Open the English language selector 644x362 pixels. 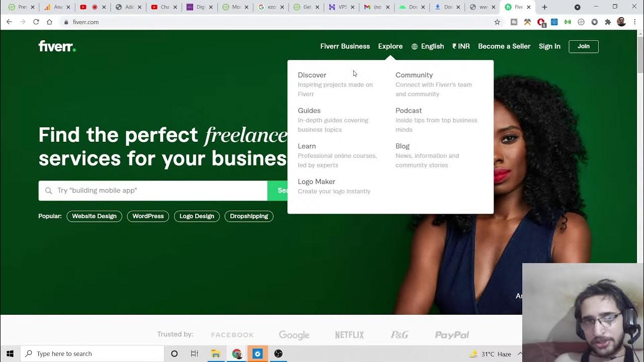[428, 46]
